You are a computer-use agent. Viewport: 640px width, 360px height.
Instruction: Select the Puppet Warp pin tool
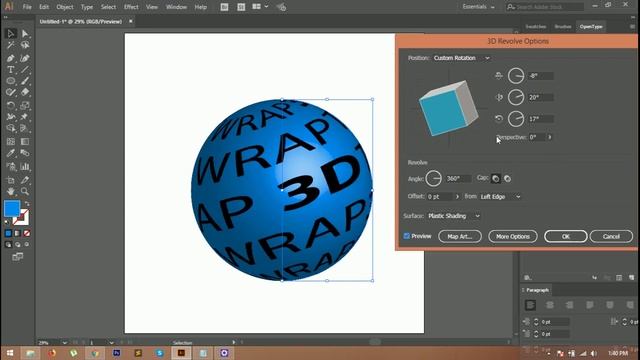click(25, 117)
